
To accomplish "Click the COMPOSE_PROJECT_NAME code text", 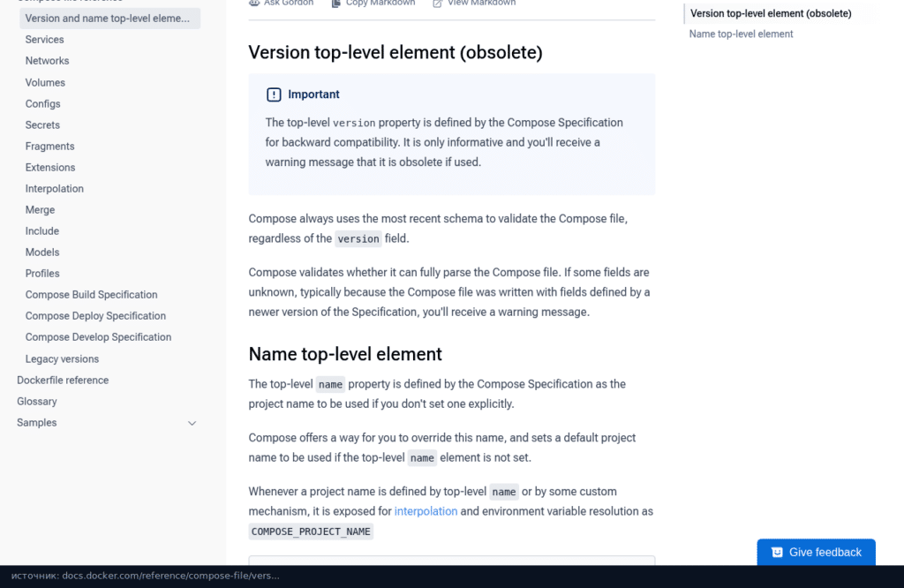I will click(x=311, y=531).
